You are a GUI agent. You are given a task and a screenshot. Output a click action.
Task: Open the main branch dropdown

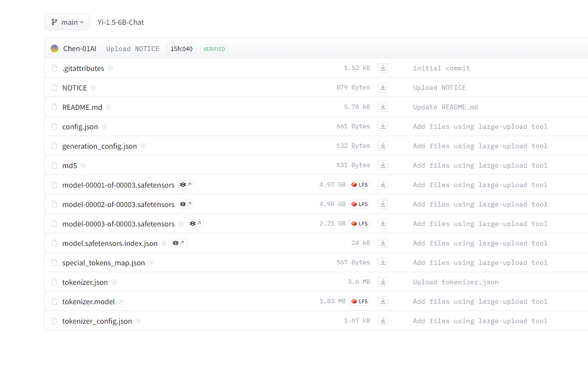67,22
